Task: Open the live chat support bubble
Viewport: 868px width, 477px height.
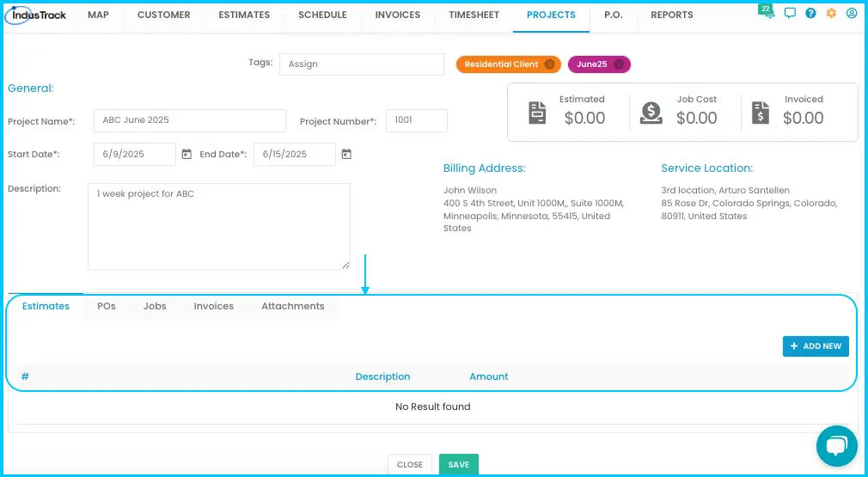Action: (x=837, y=446)
